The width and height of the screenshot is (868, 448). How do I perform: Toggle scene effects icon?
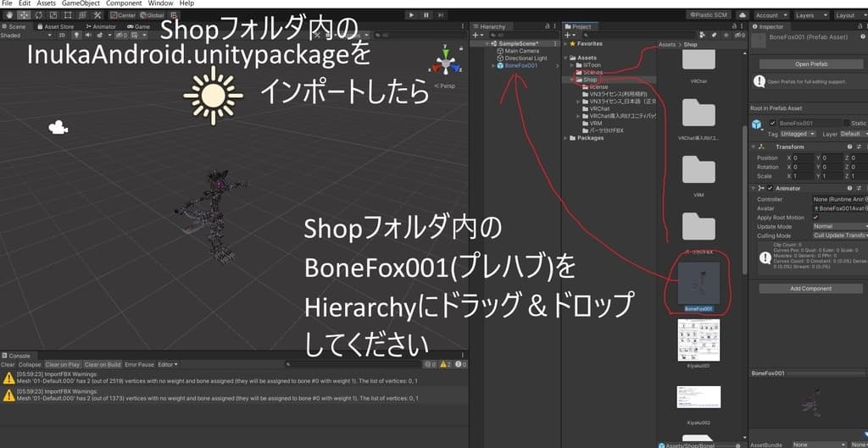(102, 35)
